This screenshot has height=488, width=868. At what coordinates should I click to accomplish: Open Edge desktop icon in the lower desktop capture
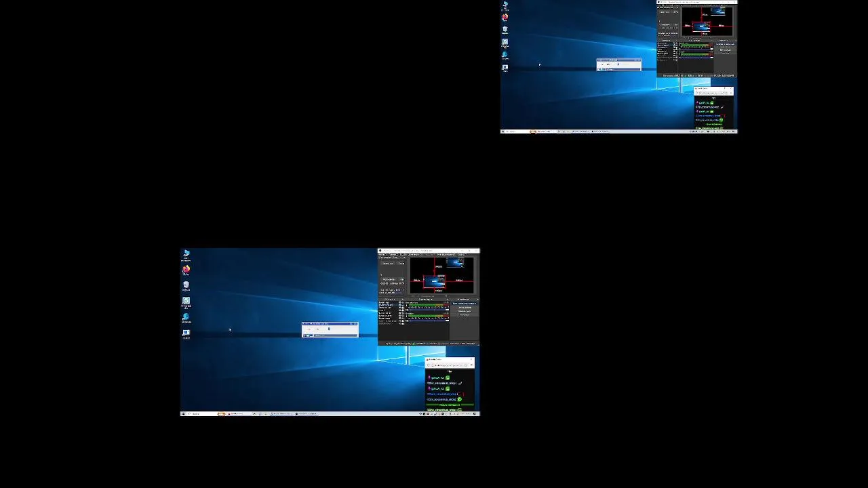186,317
